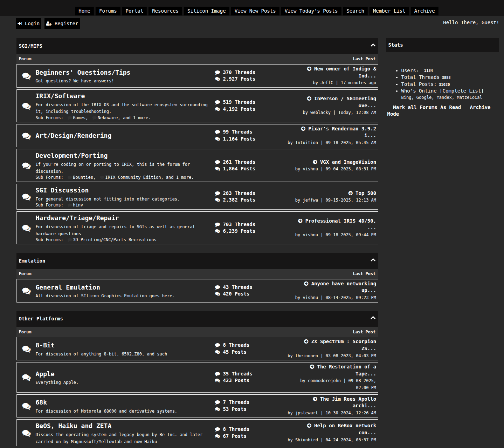Open the Who's Online Complete List
The image size is (504, 448).
[x=462, y=91]
